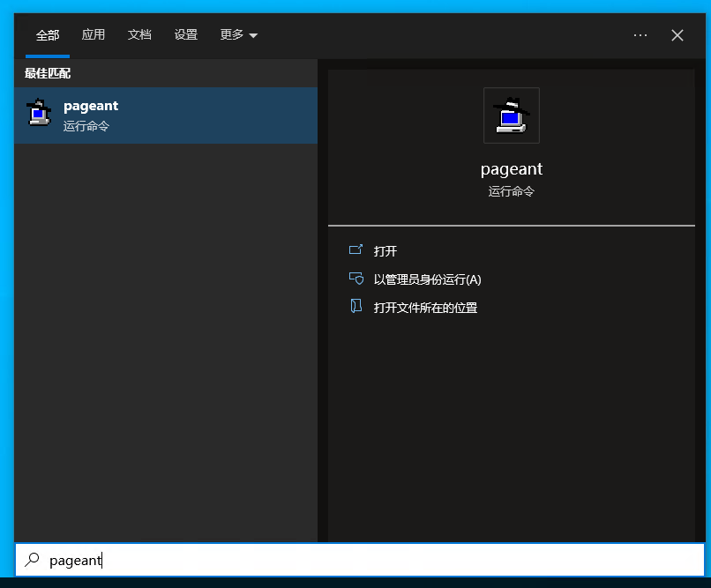This screenshot has width=711, height=588.
Task: Expand the 更多 filter dropdown
Action: click(x=238, y=35)
